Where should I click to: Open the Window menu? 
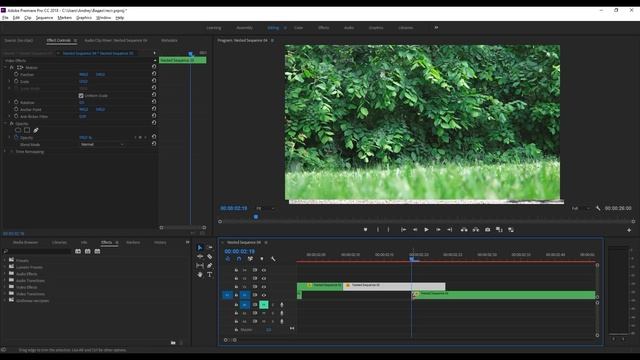pos(103,18)
